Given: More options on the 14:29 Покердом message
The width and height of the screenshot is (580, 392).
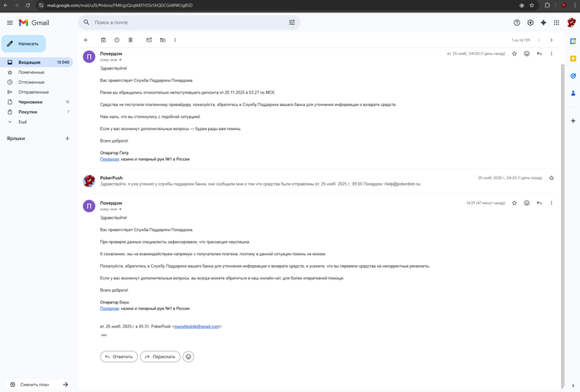Looking at the screenshot, I should coord(551,203).
